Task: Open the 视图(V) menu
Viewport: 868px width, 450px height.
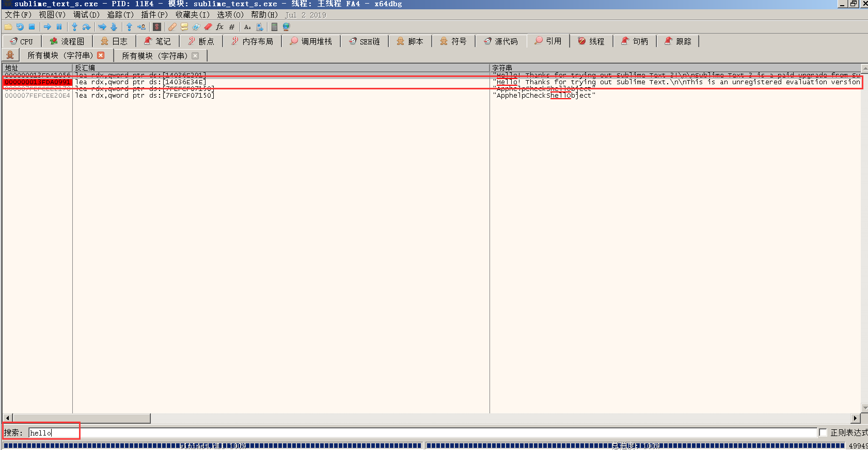Action: tap(52, 15)
